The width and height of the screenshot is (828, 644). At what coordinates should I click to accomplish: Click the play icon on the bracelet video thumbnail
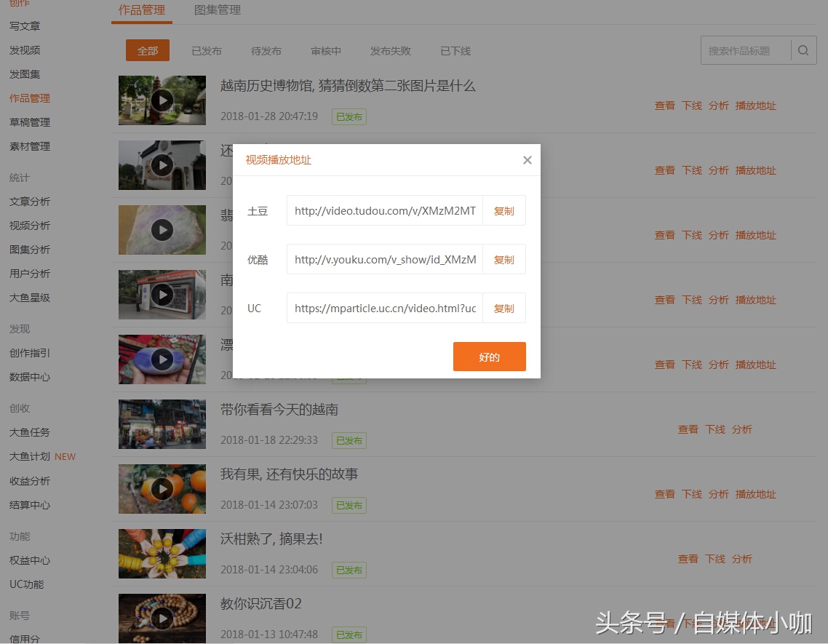pos(162,359)
